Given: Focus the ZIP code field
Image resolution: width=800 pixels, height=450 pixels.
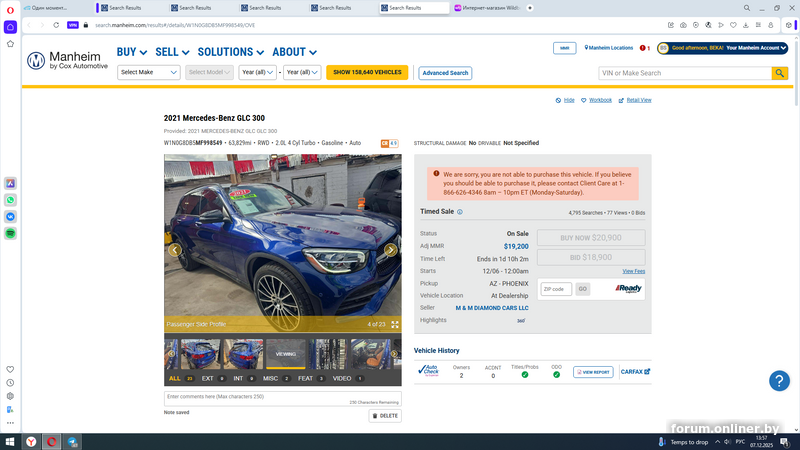Looking at the screenshot, I should 556,289.
